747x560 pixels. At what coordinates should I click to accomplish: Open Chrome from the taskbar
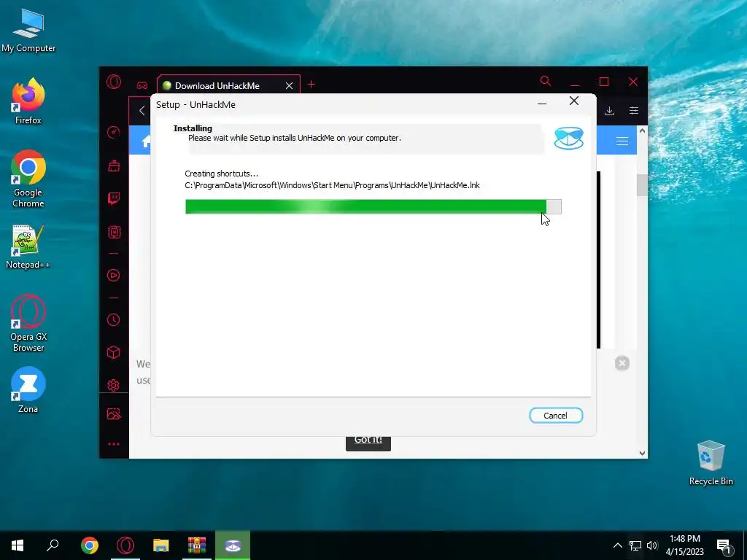point(90,545)
